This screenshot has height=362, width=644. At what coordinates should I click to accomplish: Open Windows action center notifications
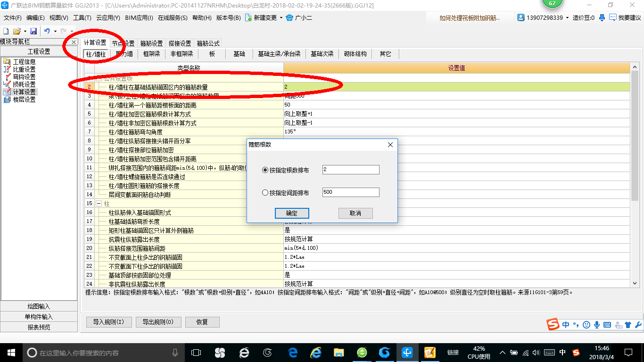(x=628, y=353)
